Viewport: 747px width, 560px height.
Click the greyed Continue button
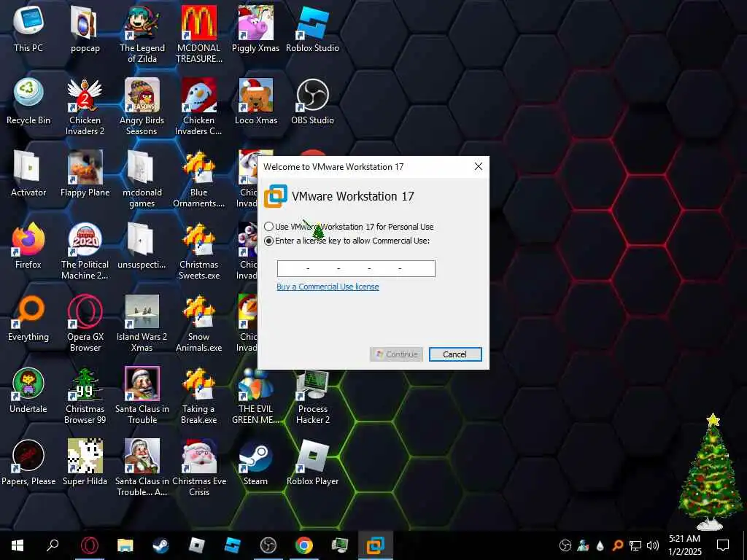tap(396, 354)
